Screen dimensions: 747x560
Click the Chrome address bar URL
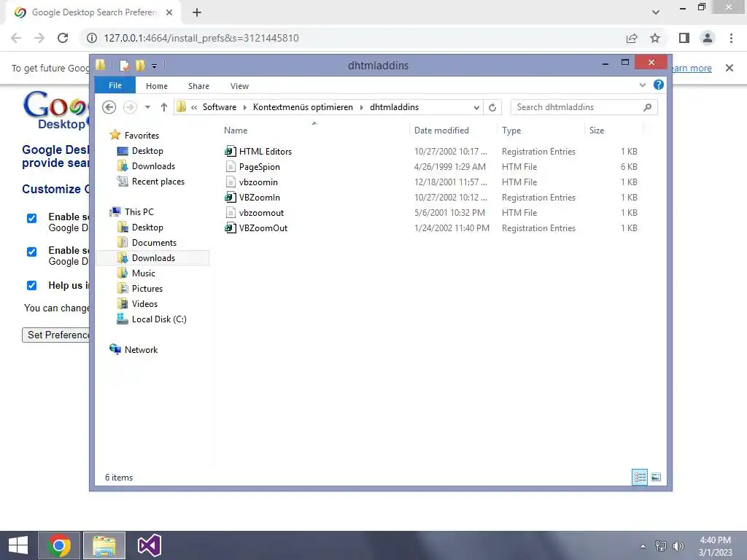point(201,38)
